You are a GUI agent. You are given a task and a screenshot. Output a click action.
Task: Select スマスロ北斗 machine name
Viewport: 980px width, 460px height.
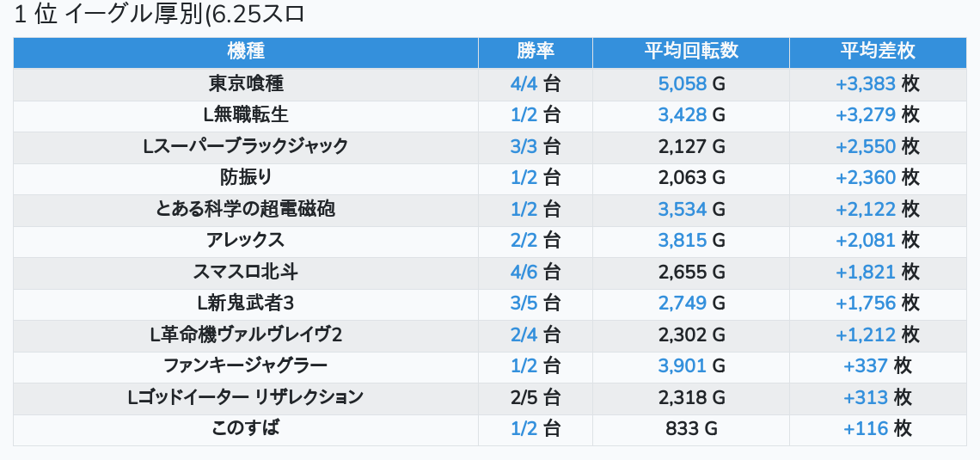pos(246,272)
